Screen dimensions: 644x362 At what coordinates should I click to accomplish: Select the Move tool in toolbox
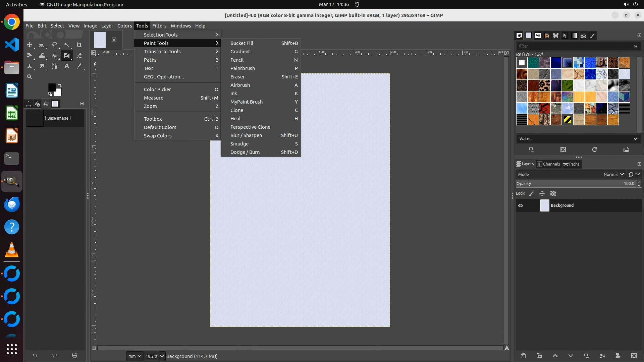pyautogui.click(x=30, y=45)
